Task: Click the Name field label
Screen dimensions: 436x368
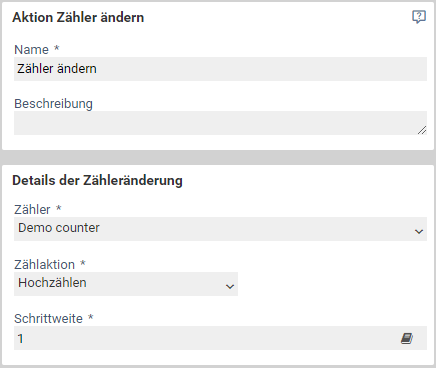Action: [x=31, y=50]
